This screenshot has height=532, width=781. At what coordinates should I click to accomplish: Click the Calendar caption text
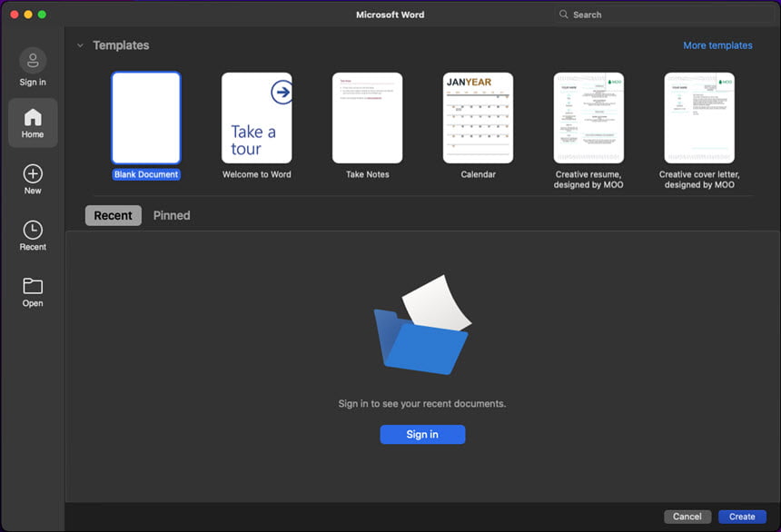point(479,174)
